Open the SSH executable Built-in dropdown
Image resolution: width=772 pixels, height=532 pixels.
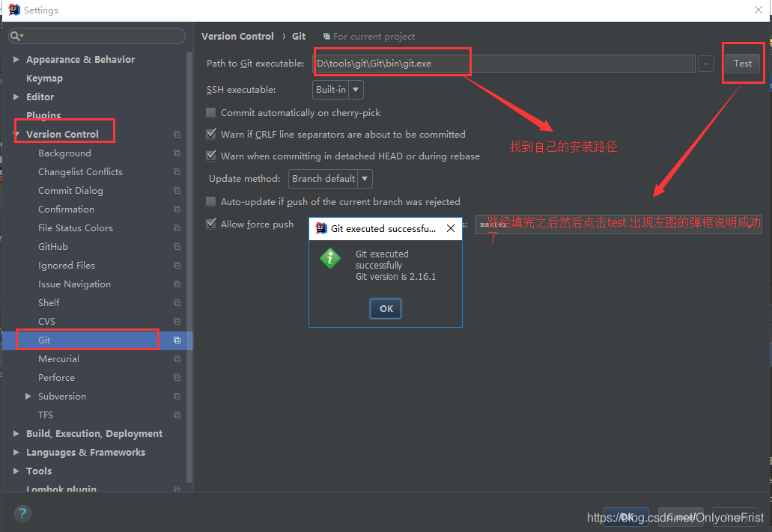[x=338, y=90]
